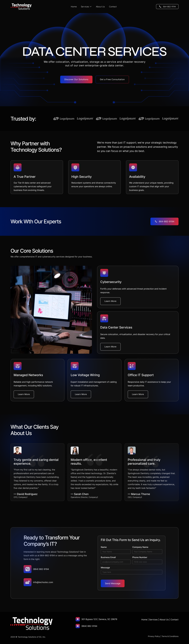
Task: Open About Us in the header navigation
Action: tap(100, 7)
